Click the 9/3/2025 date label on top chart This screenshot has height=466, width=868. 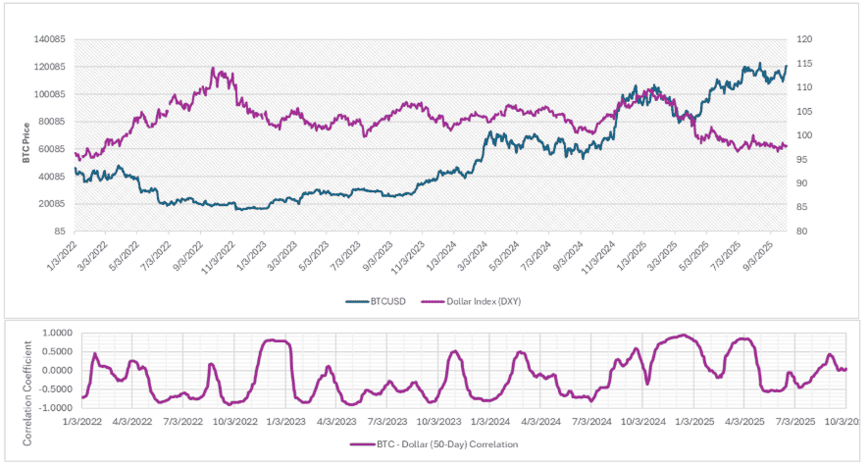[x=757, y=256]
